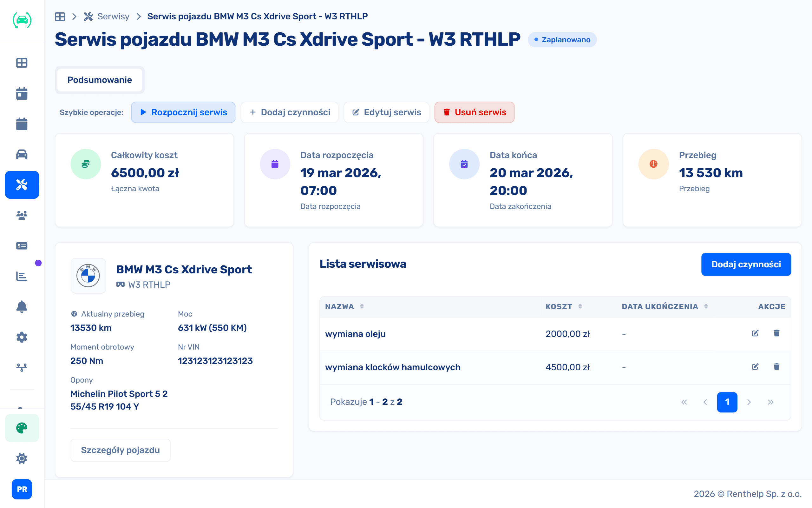The width and height of the screenshot is (812, 508).
Task: Go to last page with double-right chevron
Action: (x=771, y=402)
